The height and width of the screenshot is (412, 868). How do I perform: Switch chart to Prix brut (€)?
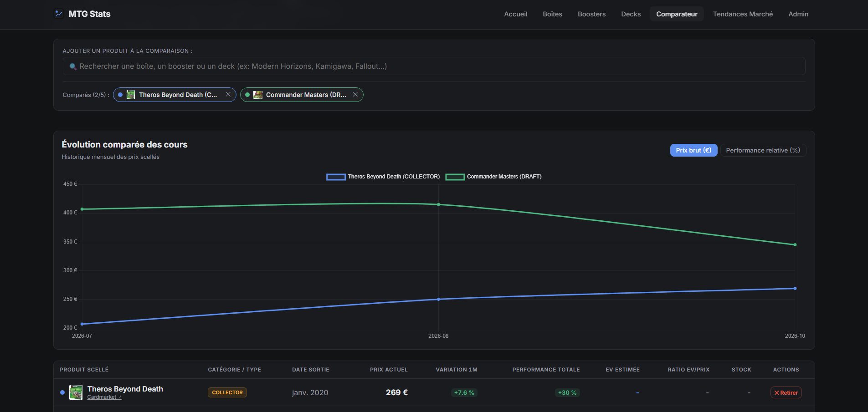click(x=693, y=150)
